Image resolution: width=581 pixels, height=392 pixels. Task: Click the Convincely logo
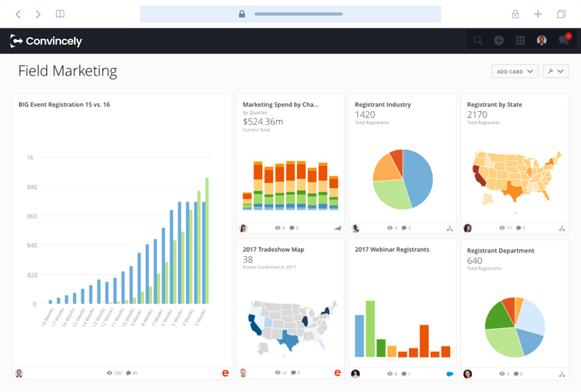[46, 41]
